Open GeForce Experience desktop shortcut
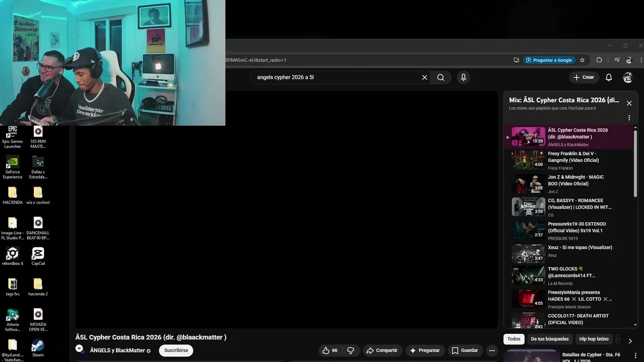This screenshot has width=644, height=362. 13,168
